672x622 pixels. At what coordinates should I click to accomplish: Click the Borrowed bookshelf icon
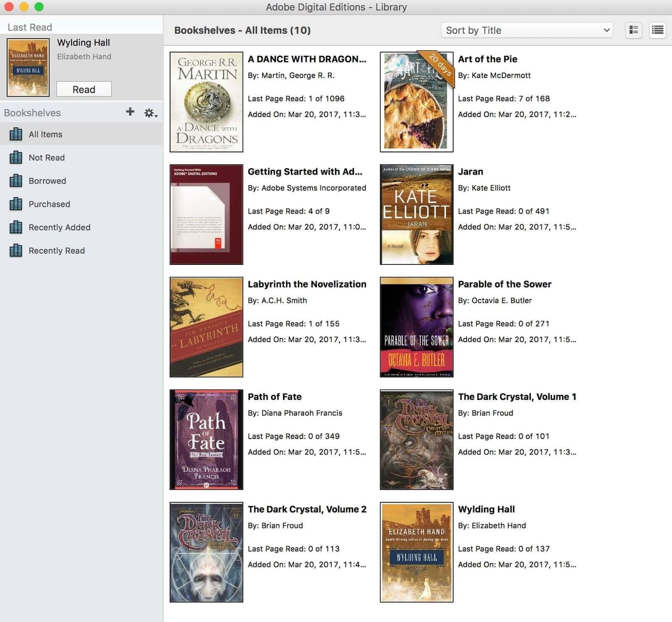pyautogui.click(x=16, y=180)
